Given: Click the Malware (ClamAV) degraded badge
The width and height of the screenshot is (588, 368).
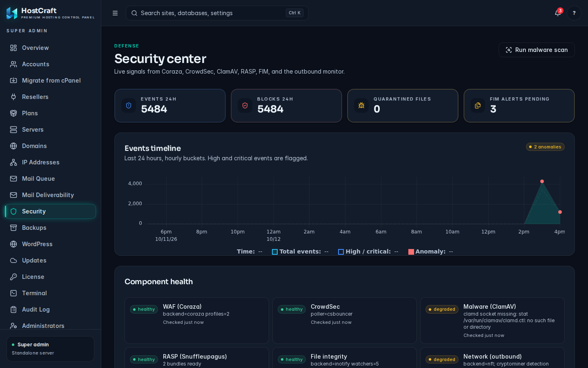Looking at the screenshot, I should click(x=442, y=310).
